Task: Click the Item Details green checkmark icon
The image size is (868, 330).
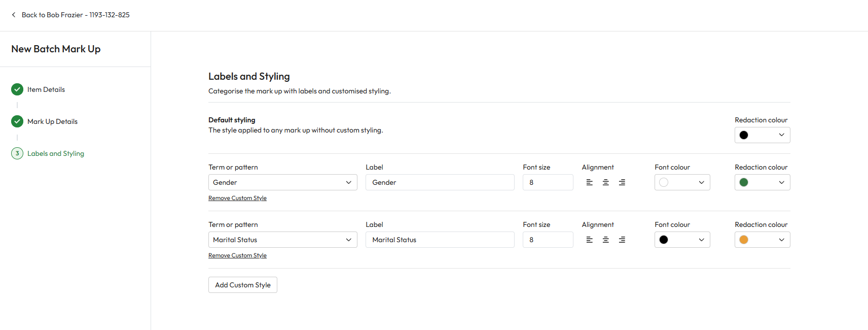Action: pyautogui.click(x=17, y=89)
